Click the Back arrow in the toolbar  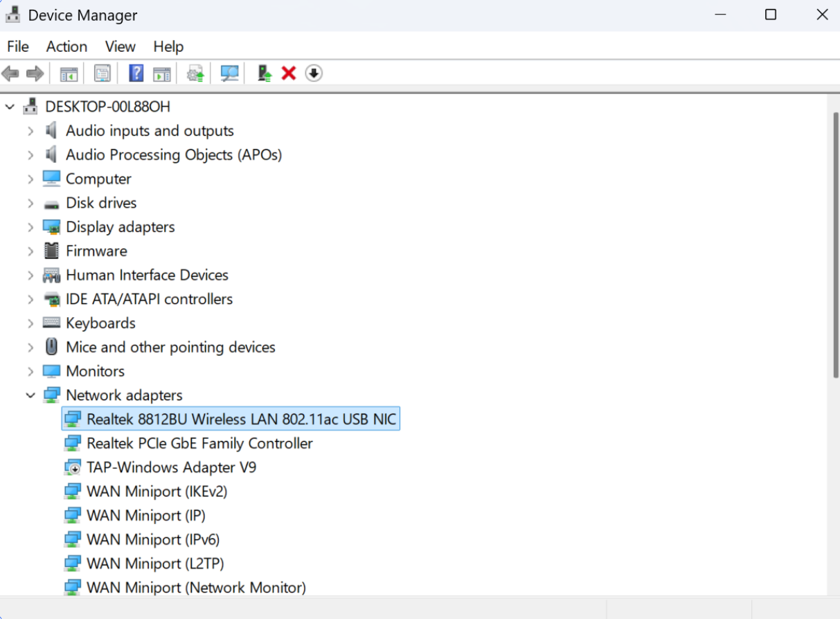click(x=10, y=73)
